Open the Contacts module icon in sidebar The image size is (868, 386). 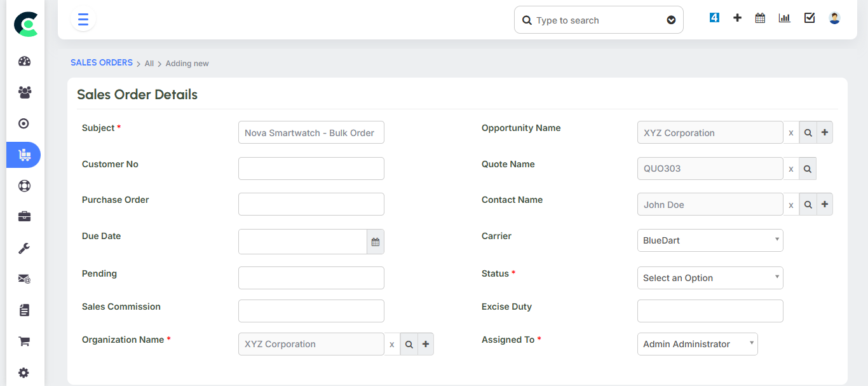24,92
